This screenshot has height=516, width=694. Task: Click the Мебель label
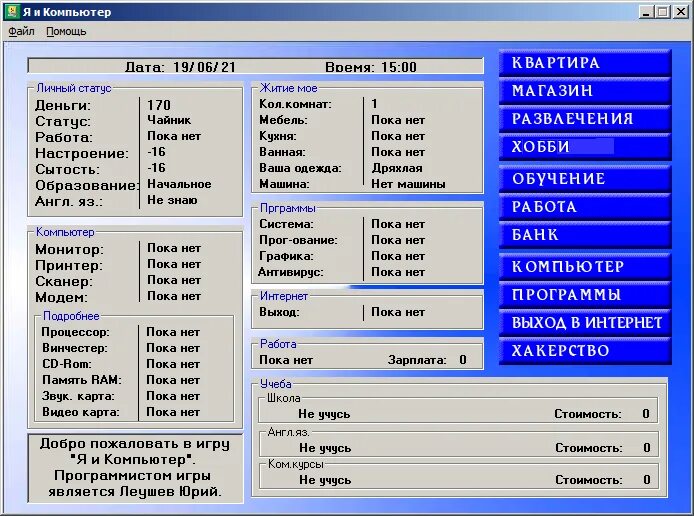283,120
